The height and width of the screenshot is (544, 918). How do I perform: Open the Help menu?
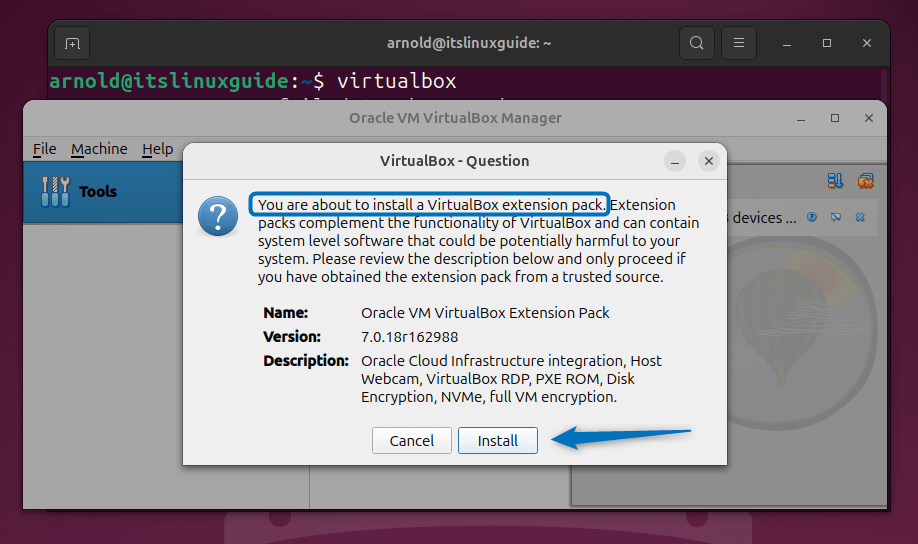pos(157,149)
